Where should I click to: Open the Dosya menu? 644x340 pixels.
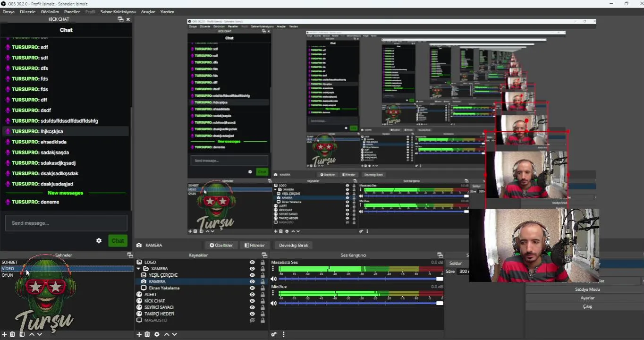point(8,12)
